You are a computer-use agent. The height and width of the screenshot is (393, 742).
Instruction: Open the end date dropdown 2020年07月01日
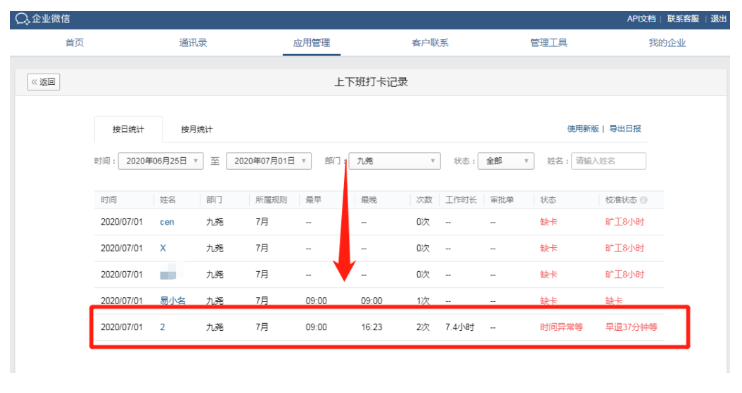pos(269,161)
